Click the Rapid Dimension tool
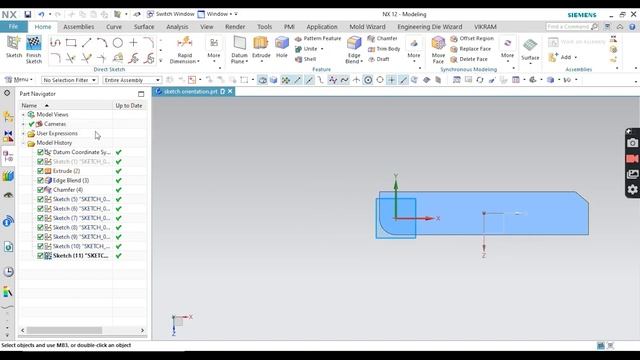Viewport: 640px width, 360px height. [184, 49]
